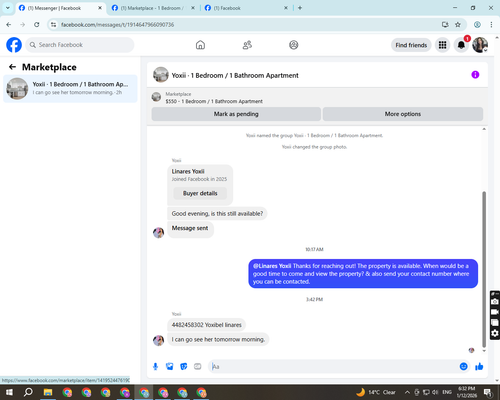This screenshot has height=400, width=500.
Task: Click the More options button
Action: point(403,114)
